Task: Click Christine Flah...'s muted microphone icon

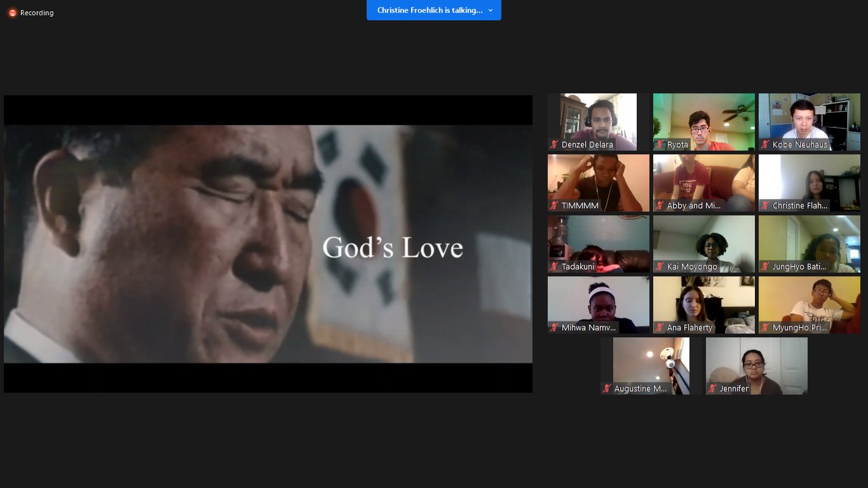Action: (765, 206)
